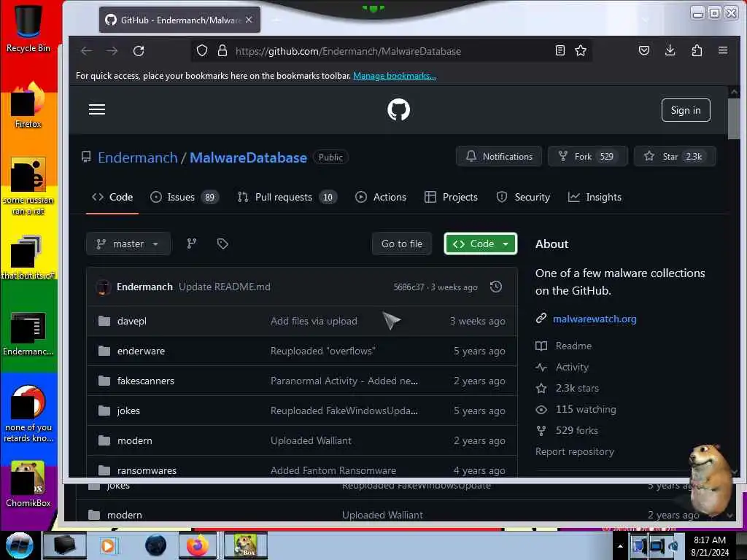Click the taskbar clock showing 8:17 AM
The height and width of the screenshot is (560, 747).
[x=710, y=546]
